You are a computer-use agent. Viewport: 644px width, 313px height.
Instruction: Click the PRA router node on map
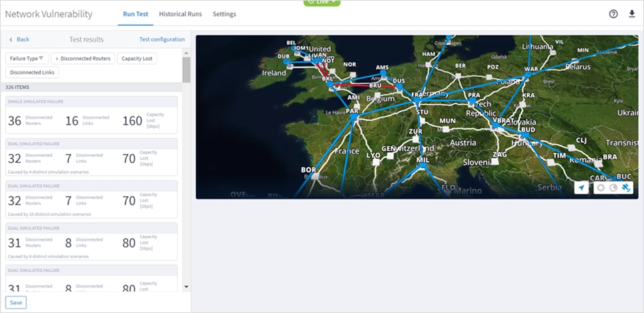(472, 100)
